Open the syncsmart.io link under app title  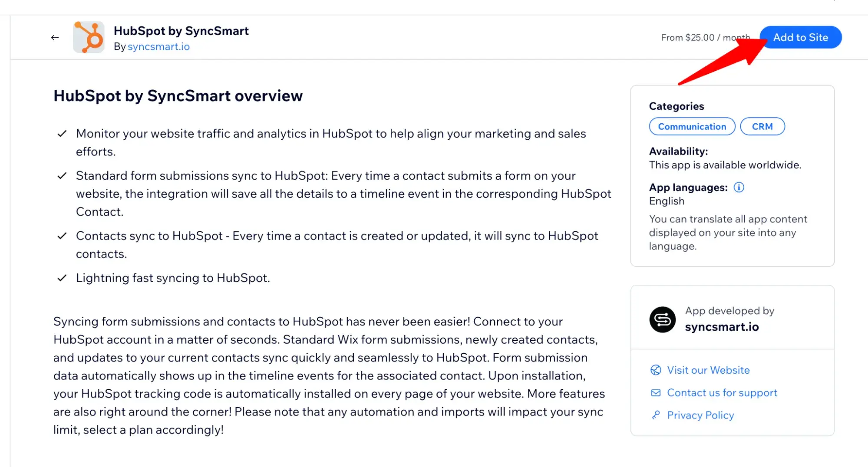pyautogui.click(x=158, y=46)
